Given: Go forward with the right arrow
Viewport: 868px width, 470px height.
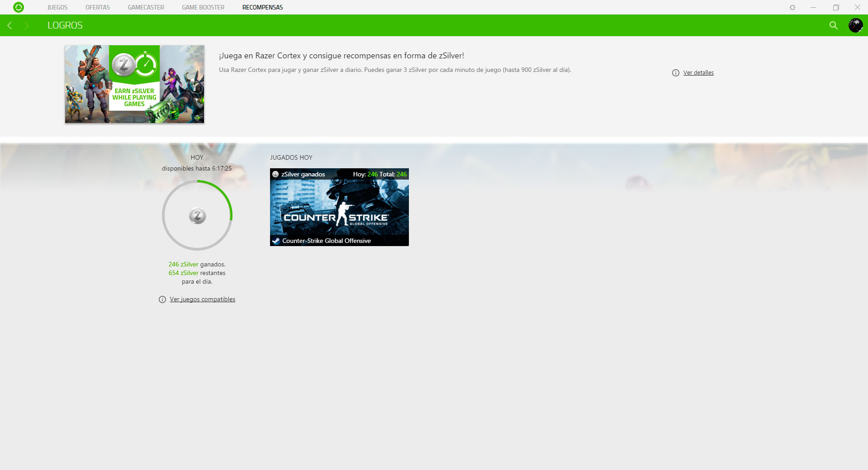Looking at the screenshot, I should [27, 25].
